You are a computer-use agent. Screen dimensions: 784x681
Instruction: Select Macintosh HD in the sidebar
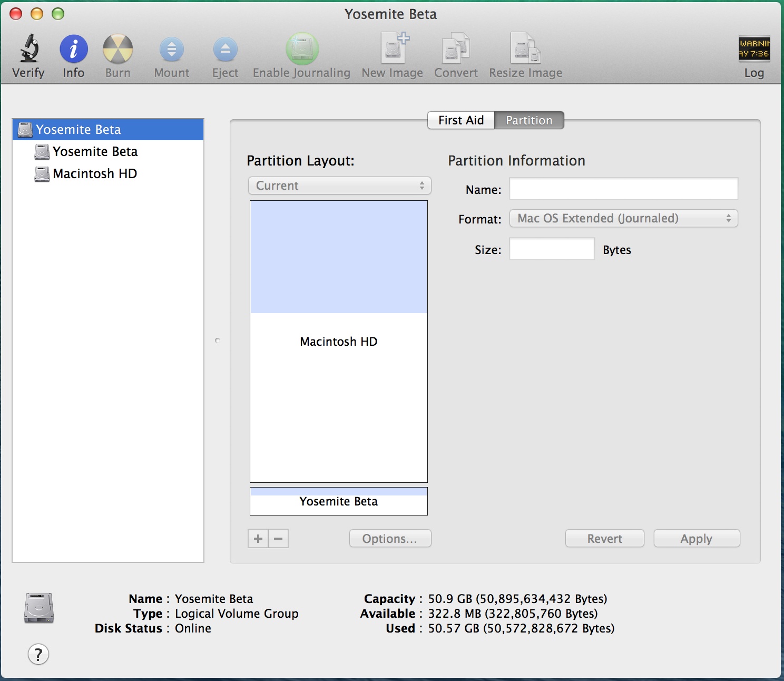click(x=108, y=174)
